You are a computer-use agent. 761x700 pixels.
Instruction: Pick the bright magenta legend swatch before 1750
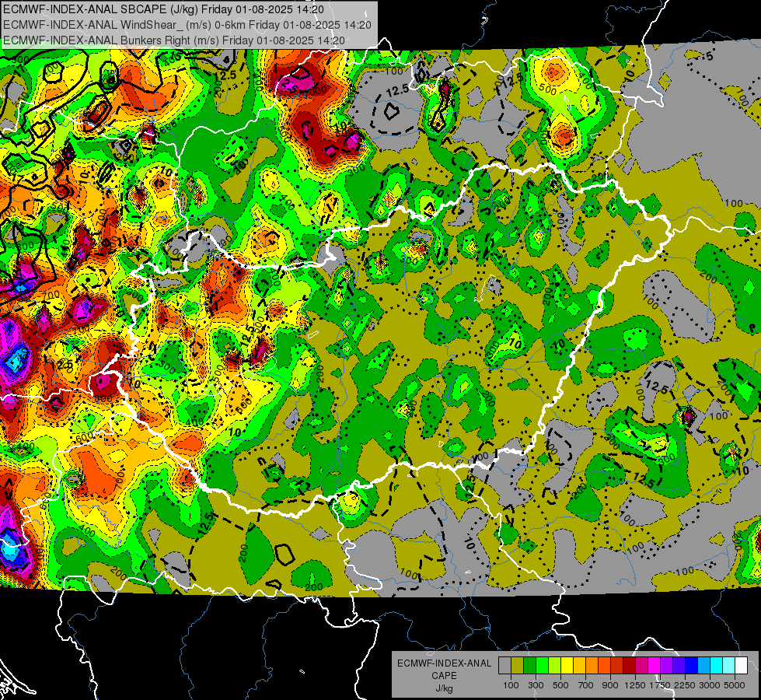655,666
